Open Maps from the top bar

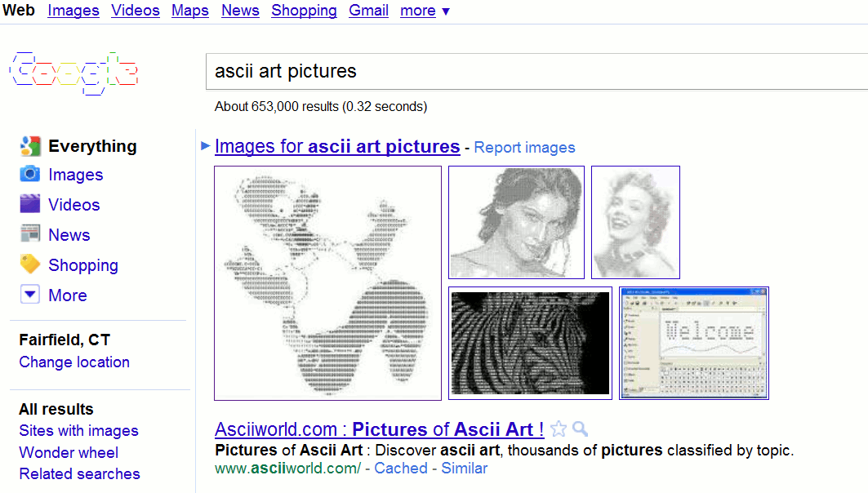point(190,11)
